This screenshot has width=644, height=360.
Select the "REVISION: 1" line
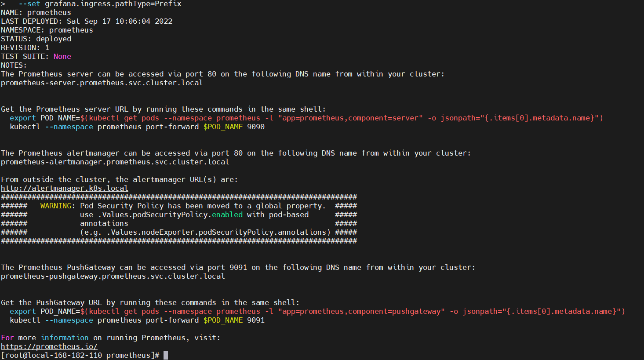25,47
